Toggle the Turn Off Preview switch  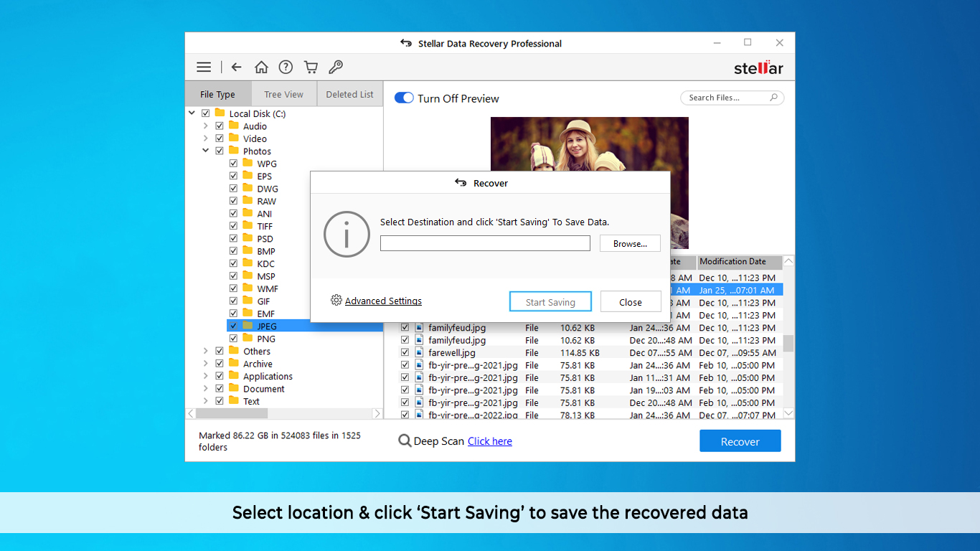pos(404,98)
